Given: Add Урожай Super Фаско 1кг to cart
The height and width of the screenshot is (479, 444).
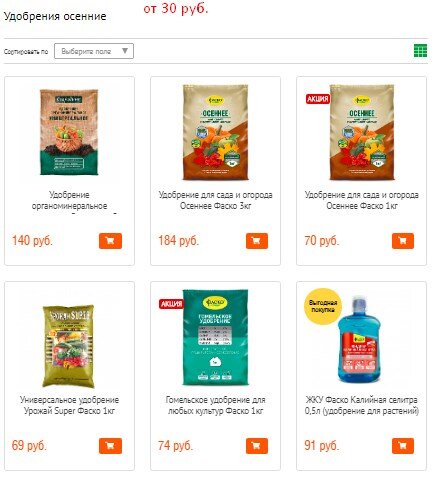Looking at the screenshot, I should pyautogui.click(x=110, y=446).
